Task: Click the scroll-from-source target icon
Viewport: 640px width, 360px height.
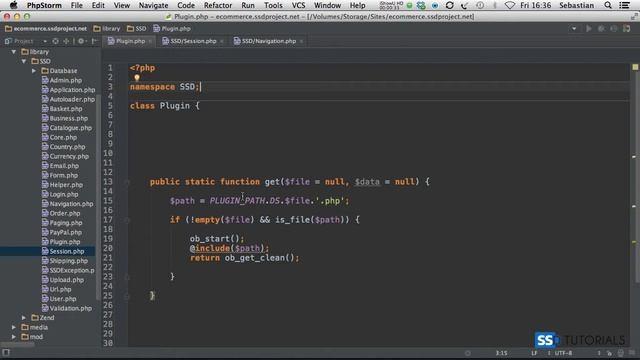Action: coord(56,41)
